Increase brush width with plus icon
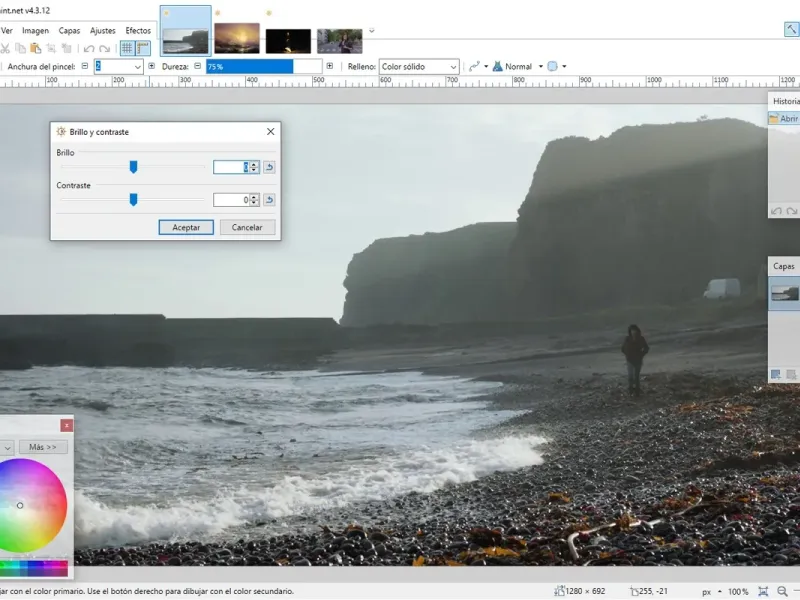This screenshot has height=600, width=800. [x=152, y=66]
